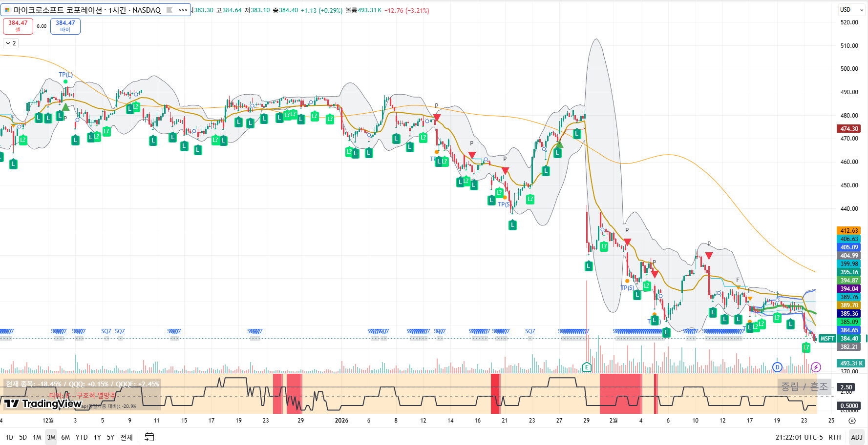Viewport: 868px width, 445px height.
Task: Click the red 474.30 price axis label
Action: (849, 129)
